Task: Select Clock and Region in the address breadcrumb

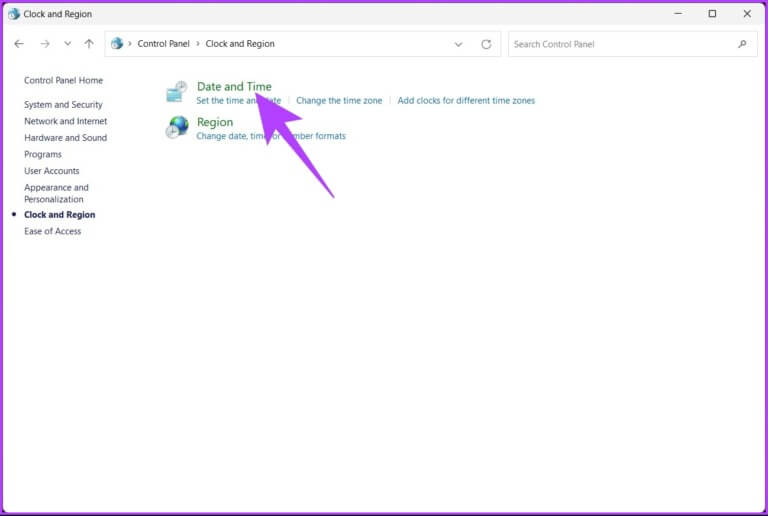Action: click(x=240, y=44)
